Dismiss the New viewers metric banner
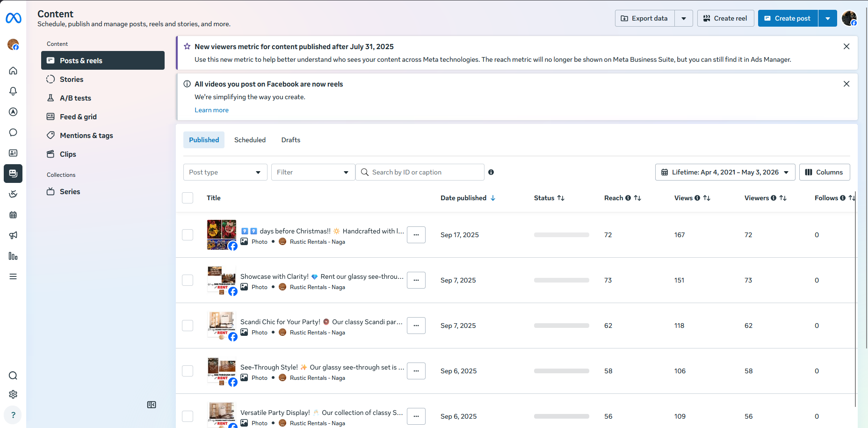Viewport: 868px width, 428px height. (x=846, y=46)
